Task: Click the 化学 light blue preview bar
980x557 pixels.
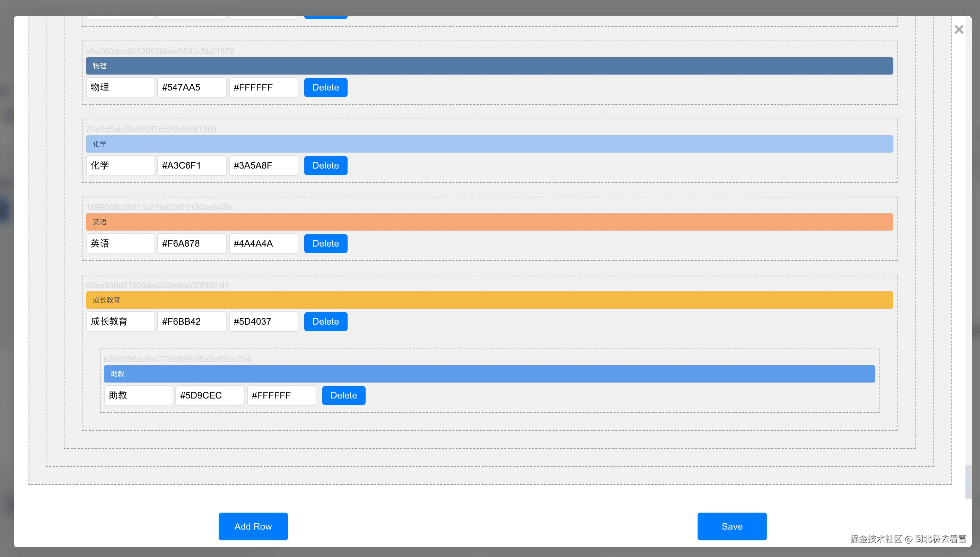Action: (489, 144)
